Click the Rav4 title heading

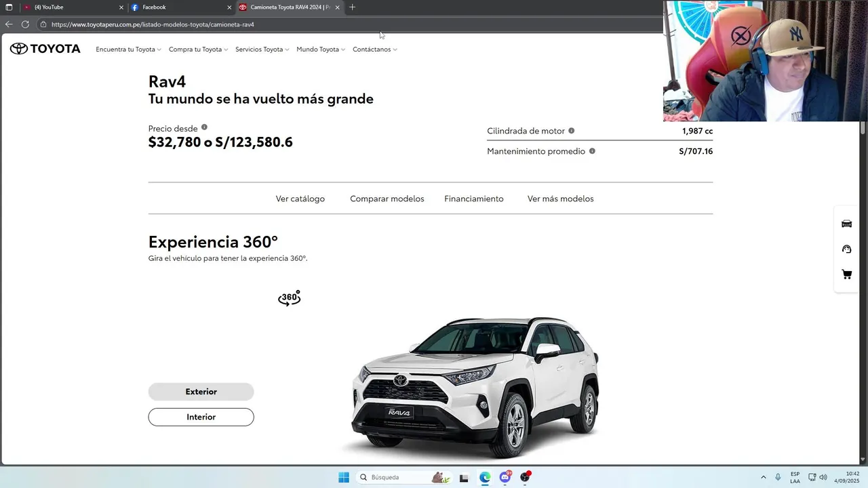tap(167, 81)
